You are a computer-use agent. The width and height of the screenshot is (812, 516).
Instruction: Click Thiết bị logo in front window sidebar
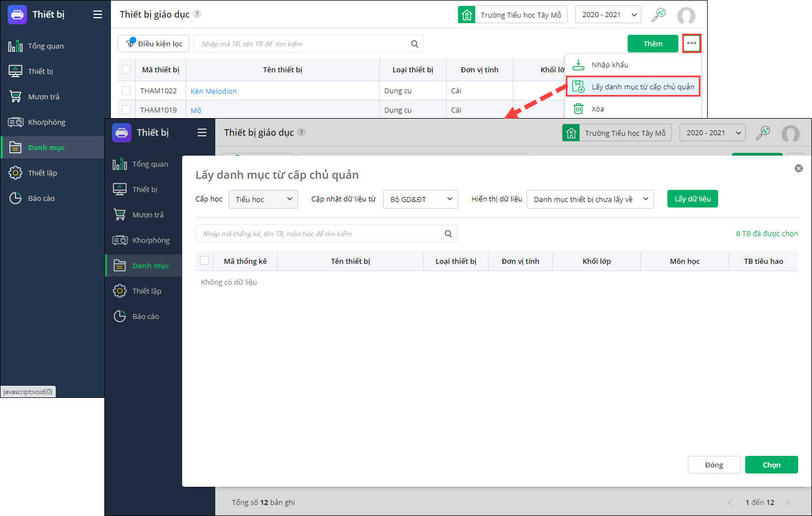tap(121, 132)
